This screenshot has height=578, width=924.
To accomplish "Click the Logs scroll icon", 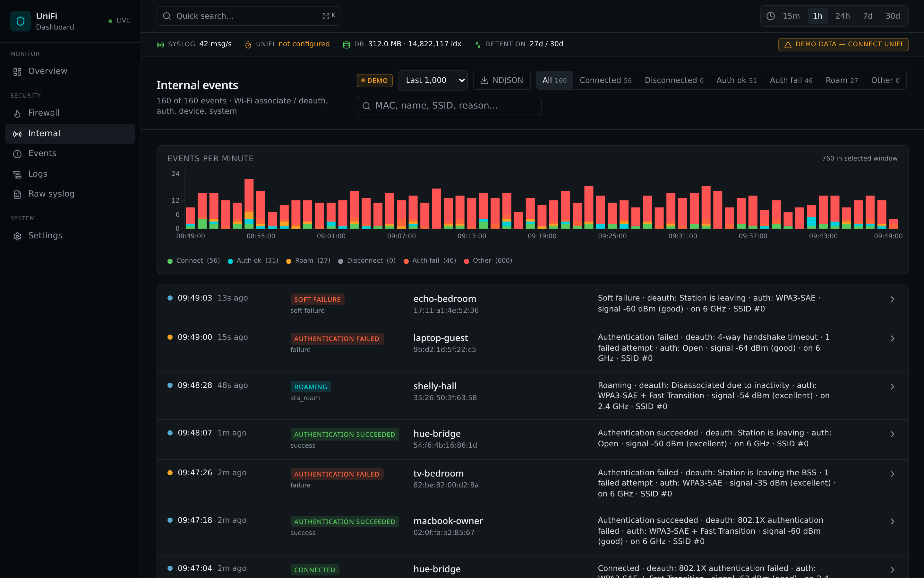I will click(17, 175).
